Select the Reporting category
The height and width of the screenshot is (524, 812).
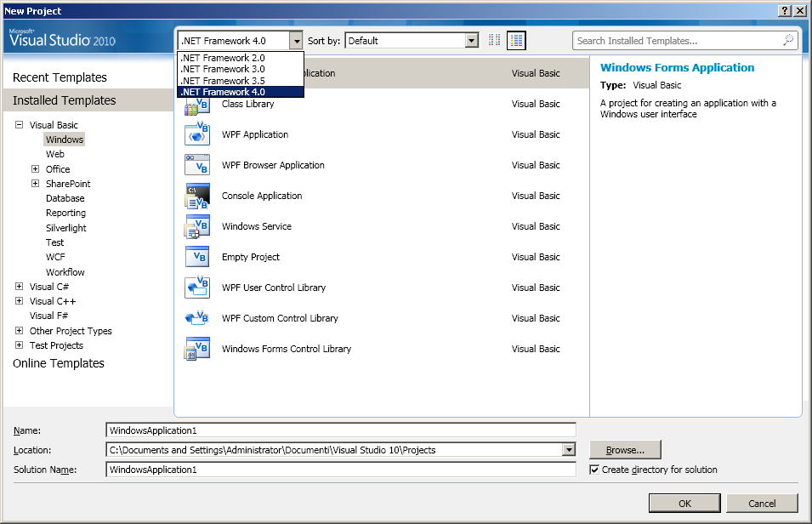coord(65,213)
